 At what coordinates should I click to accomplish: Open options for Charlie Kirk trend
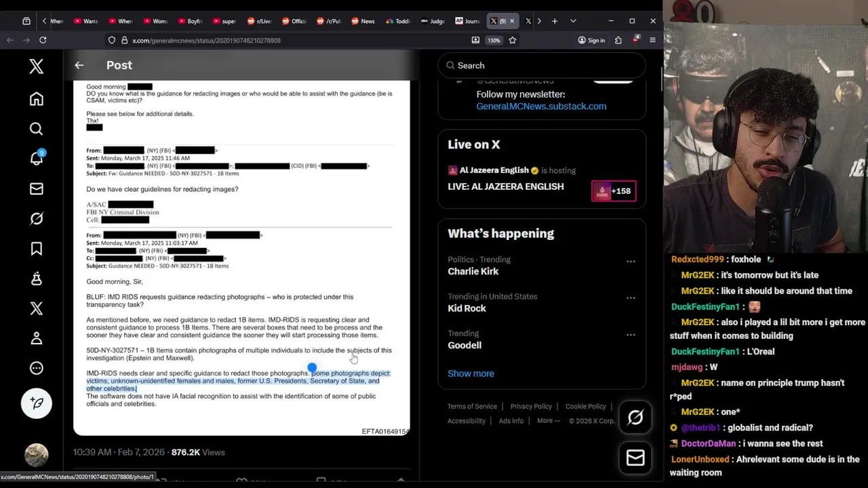point(631,261)
